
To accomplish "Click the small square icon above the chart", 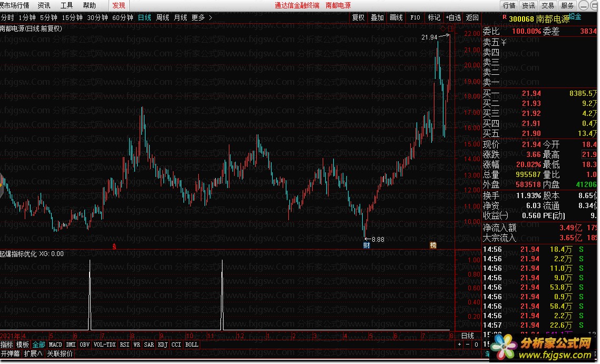I will 451,28.
